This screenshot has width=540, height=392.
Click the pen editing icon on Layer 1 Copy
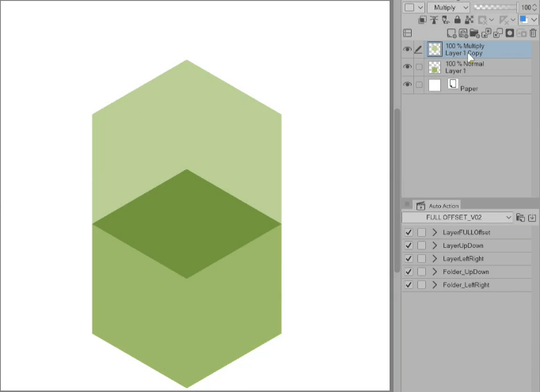[418, 49]
